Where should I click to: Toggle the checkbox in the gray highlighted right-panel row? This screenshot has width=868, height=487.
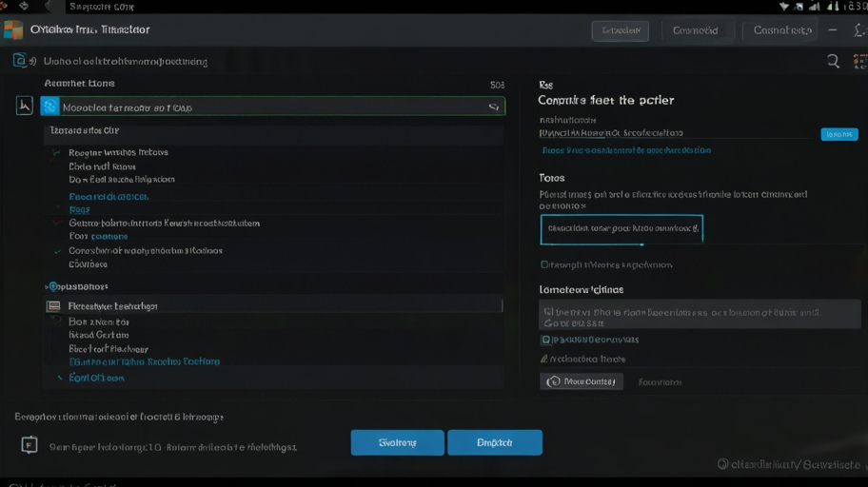click(547, 311)
